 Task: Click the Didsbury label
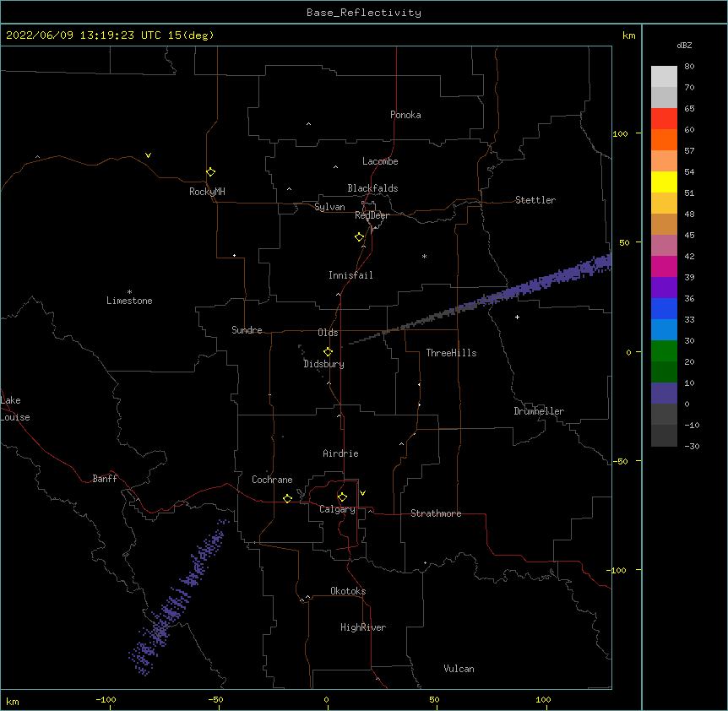323,364
